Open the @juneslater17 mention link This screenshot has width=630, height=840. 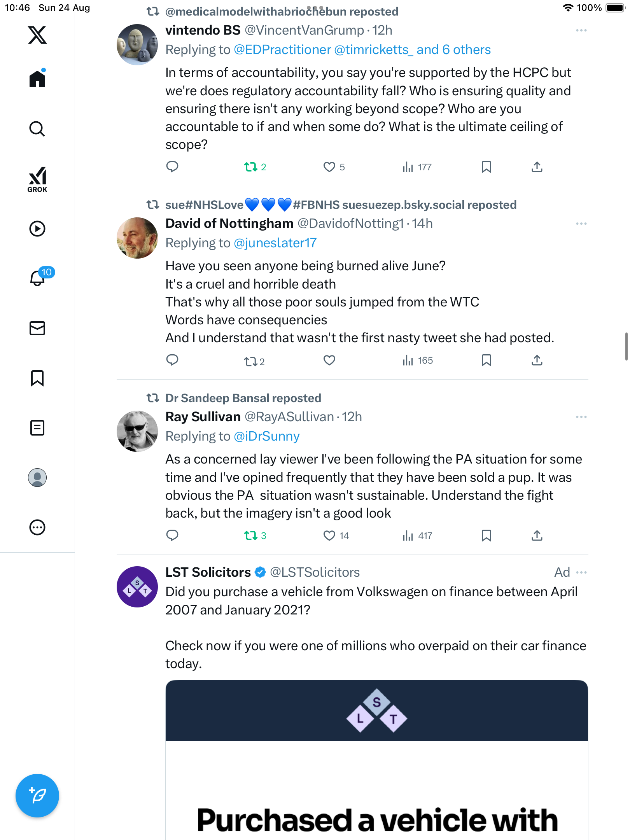275,243
